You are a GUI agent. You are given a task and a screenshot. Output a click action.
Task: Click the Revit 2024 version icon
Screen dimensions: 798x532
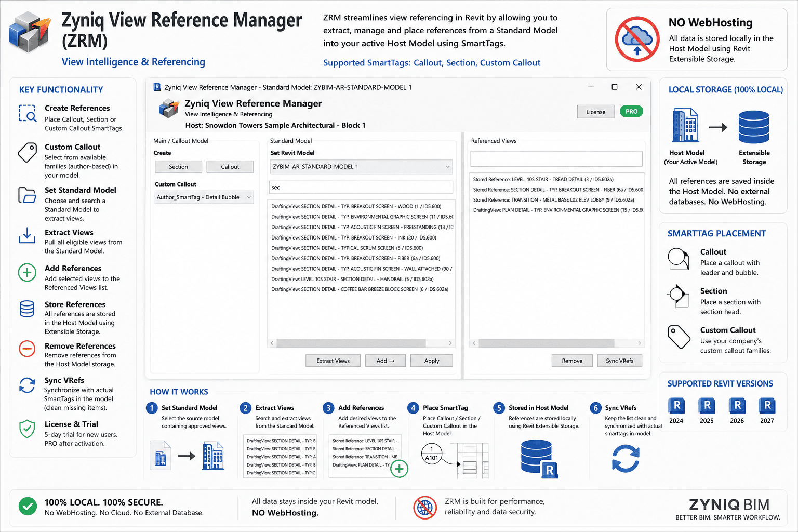click(x=676, y=405)
